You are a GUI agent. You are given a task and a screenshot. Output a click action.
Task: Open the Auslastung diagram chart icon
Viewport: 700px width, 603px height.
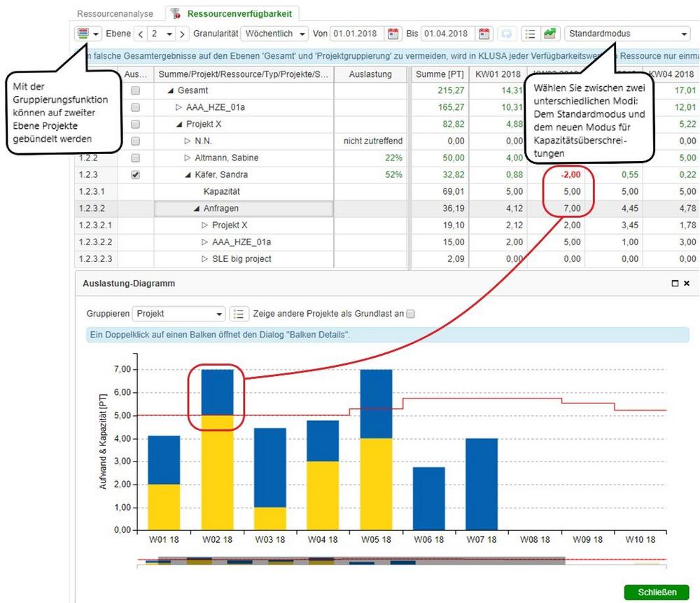[x=549, y=34]
